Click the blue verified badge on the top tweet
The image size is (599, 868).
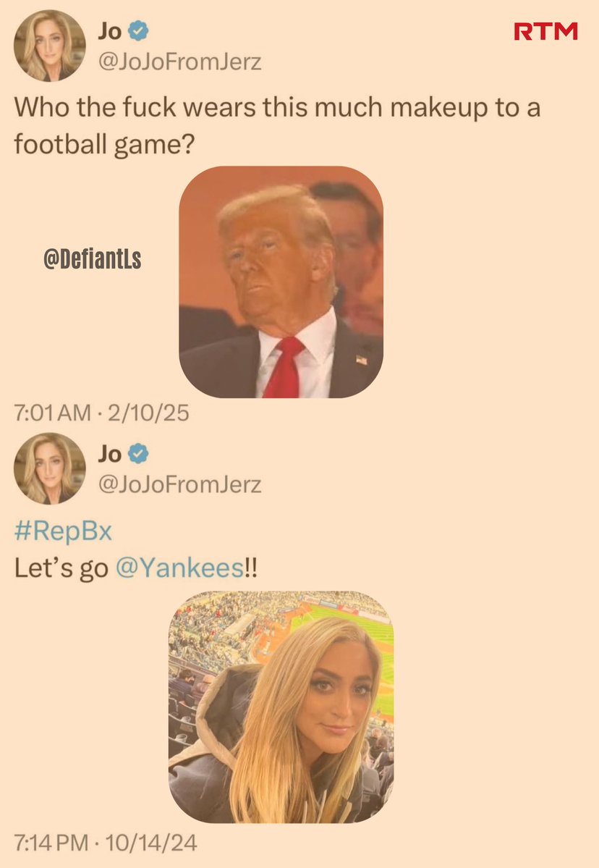pos(138,30)
